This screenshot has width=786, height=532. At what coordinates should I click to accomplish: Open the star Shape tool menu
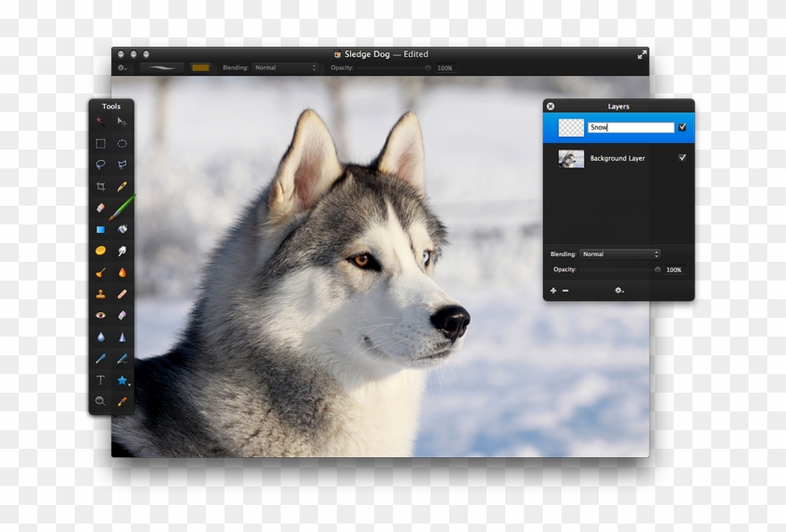[123, 381]
